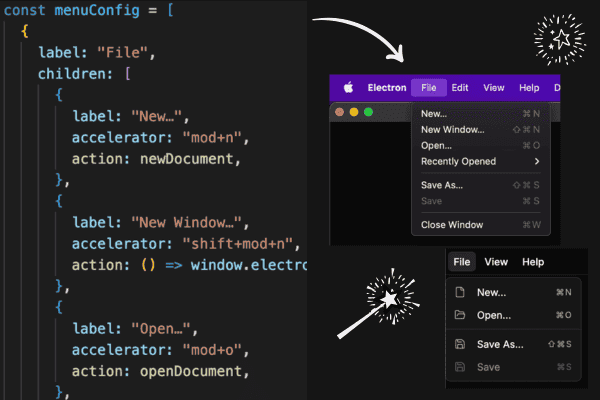Click the Save As floppy disk icon
The width and height of the screenshot is (600, 400).
460,344
